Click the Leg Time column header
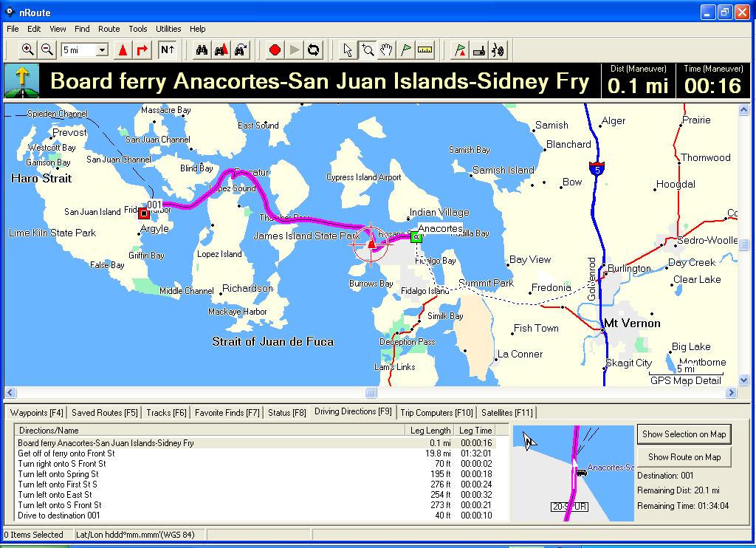Screen dimensions: 756x548 click(x=475, y=431)
